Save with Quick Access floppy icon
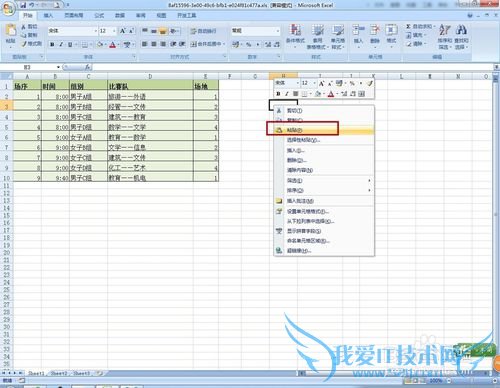The width and height of the screenshot is (500, 388). 23,5
